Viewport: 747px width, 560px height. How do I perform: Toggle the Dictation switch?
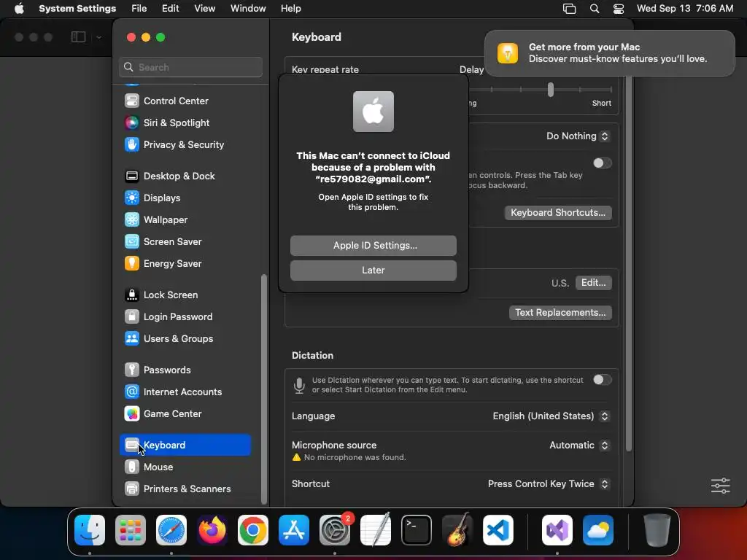click(602, 379)
